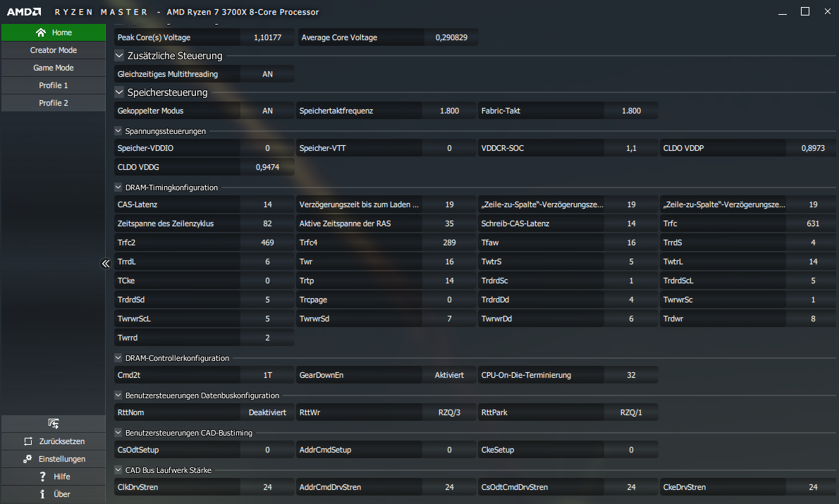Click RttPark value RZQ/1
839x504 pixels.
coord(632,412)
